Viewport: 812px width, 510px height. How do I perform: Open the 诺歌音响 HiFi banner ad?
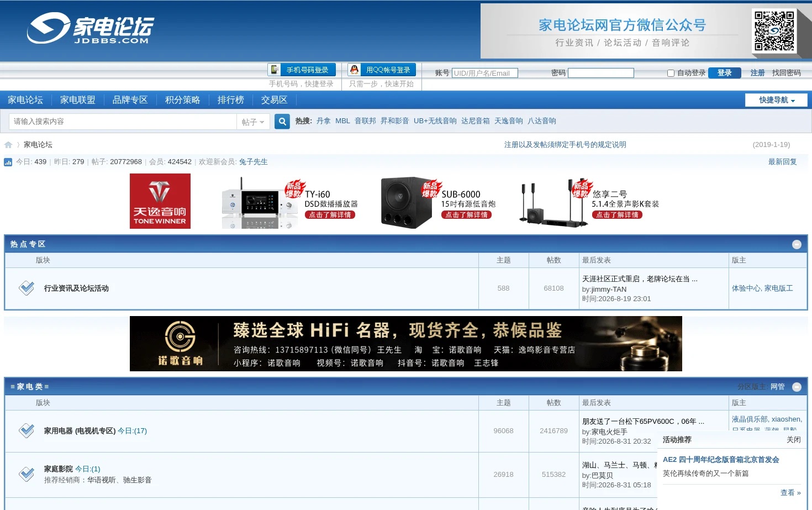tap(406, 344)
